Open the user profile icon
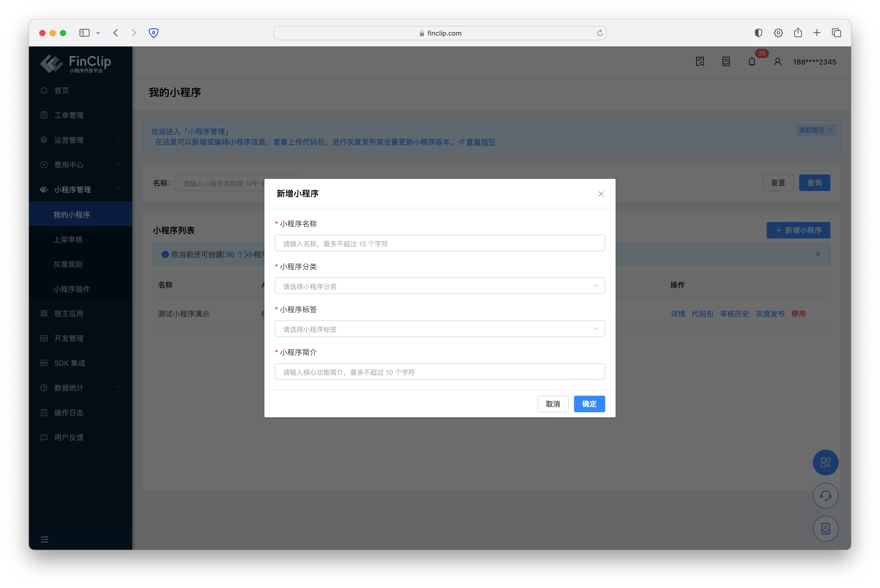 click(777, 62)
